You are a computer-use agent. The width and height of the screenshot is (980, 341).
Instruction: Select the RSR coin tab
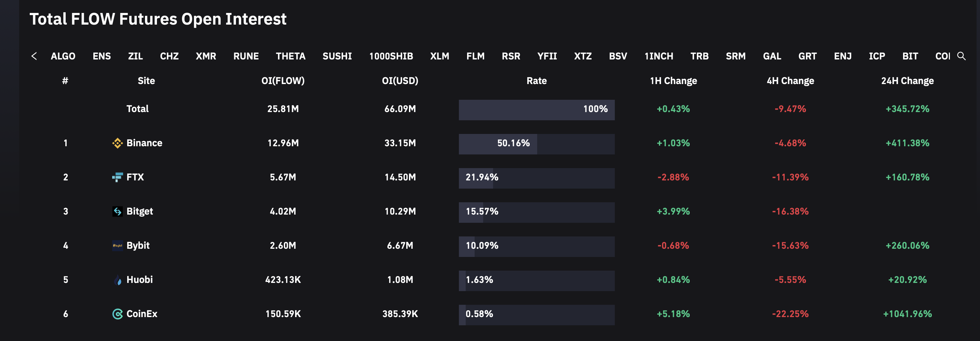[511, 56]
